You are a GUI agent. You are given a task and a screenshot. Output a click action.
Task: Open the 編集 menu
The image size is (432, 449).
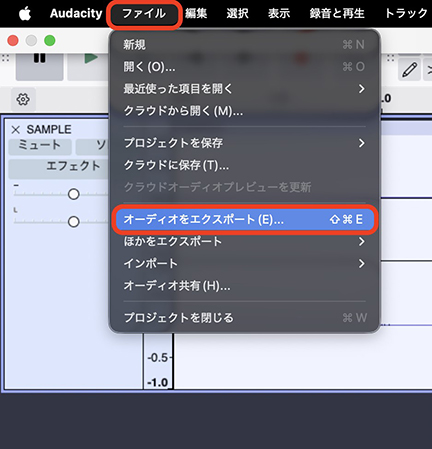click(x=196, y=14)
